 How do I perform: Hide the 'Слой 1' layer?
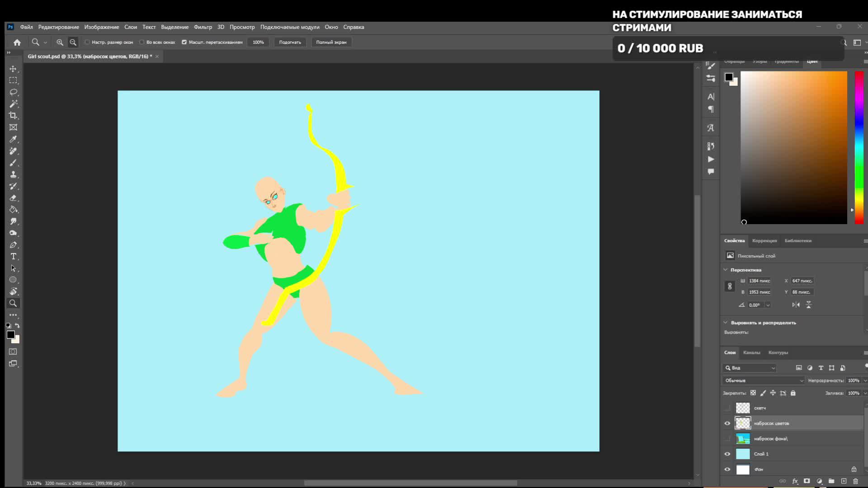coord(727,454)
